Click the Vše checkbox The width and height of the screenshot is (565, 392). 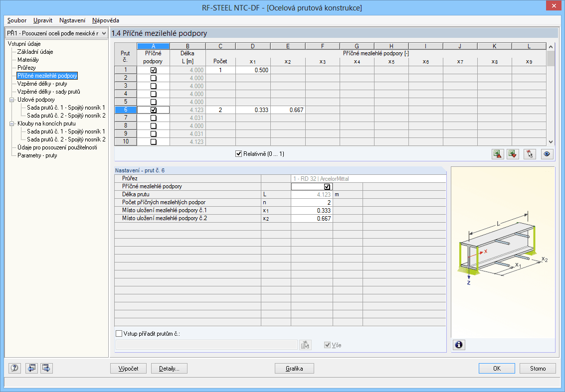[x=327, y=345]
